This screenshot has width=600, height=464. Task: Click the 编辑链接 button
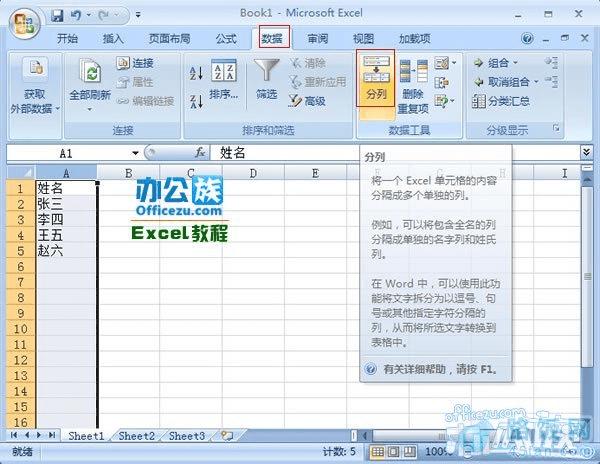point(145,101)
